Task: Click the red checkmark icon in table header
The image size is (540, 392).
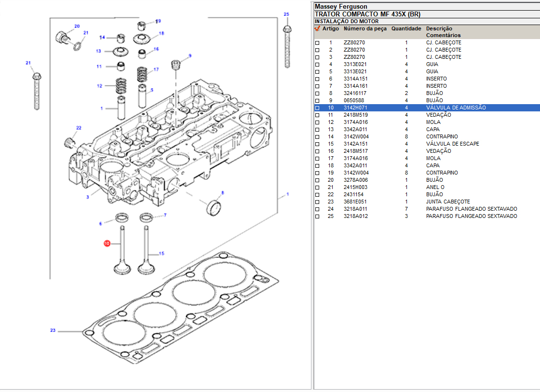Action: tap(317, 28)
